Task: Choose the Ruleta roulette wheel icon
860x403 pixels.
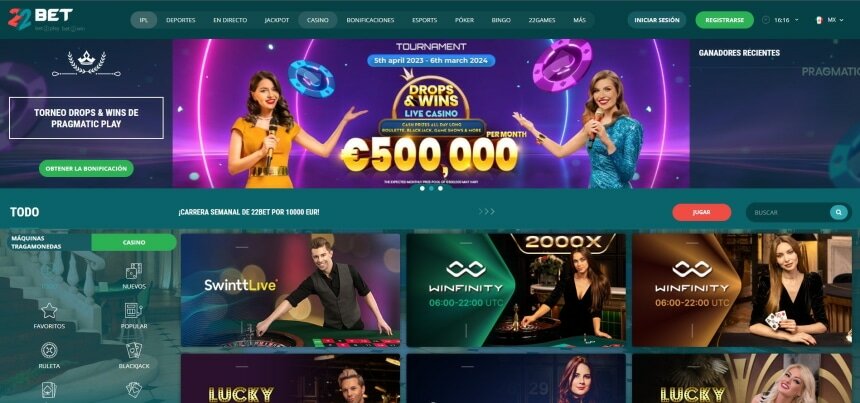Action: (x=49, y=350)
